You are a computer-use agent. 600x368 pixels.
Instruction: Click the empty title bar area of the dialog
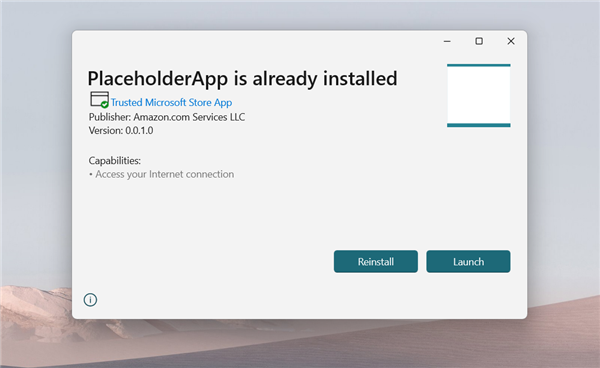click(253, 41)
